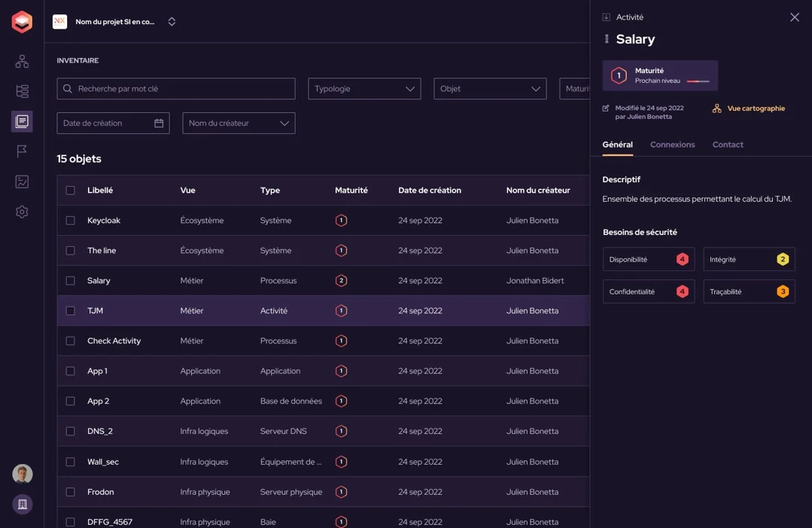Open settings gear in sidebar

22,212
